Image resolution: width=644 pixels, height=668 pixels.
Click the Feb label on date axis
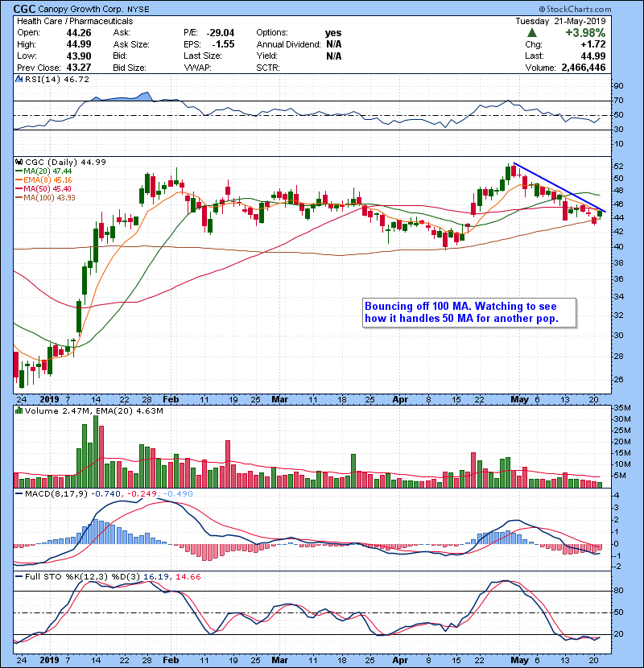170,398
